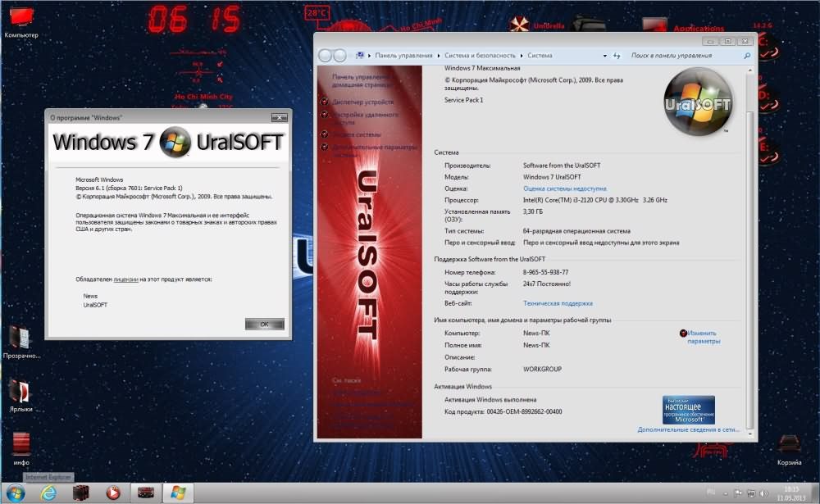Click the back navigation arrow in Control Panel
This screenshot has width=820, height=504.
pos(325,56)
